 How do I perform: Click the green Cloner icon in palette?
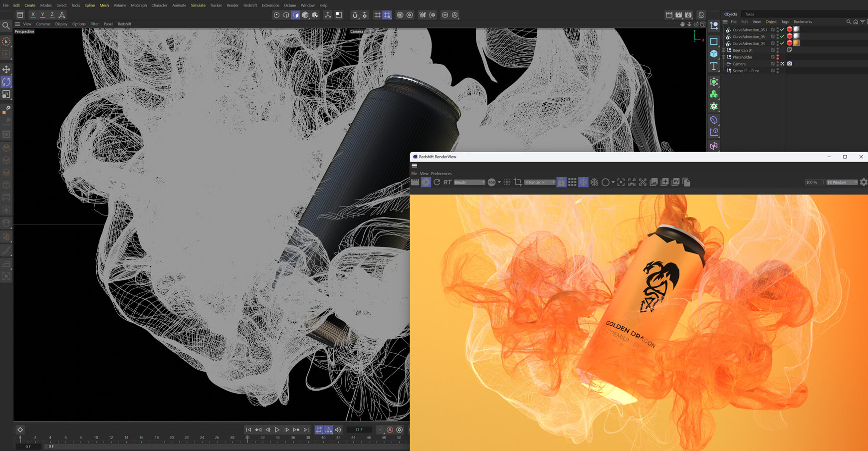coord(714,94)
